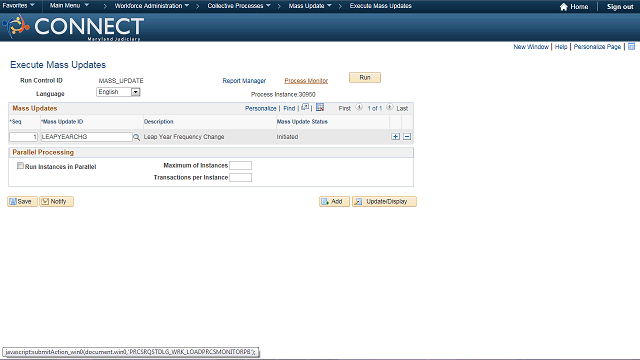The image size is (640, 360).
Task: Open Report Manager link
Action: pyautogui.click(x=244, y=81)
